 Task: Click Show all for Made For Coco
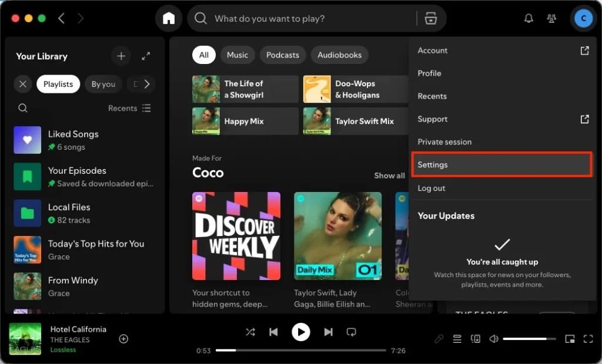pos(389,175)
